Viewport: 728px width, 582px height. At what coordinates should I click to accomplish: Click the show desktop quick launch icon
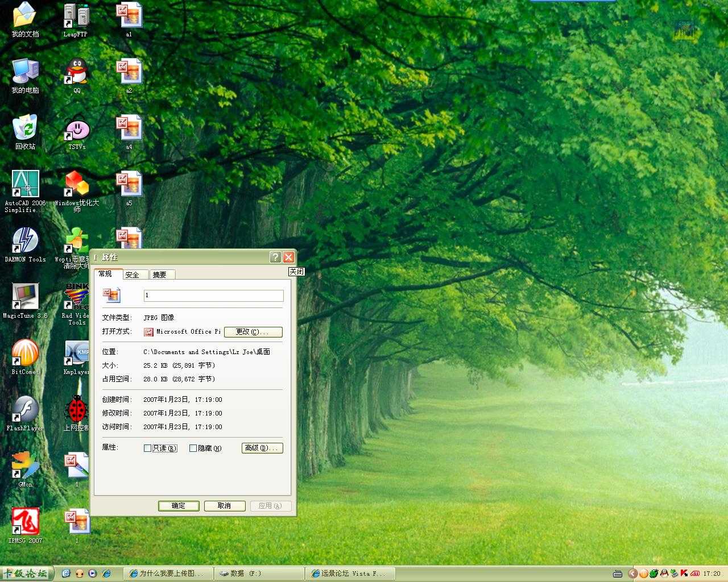(x=66, y=573)
